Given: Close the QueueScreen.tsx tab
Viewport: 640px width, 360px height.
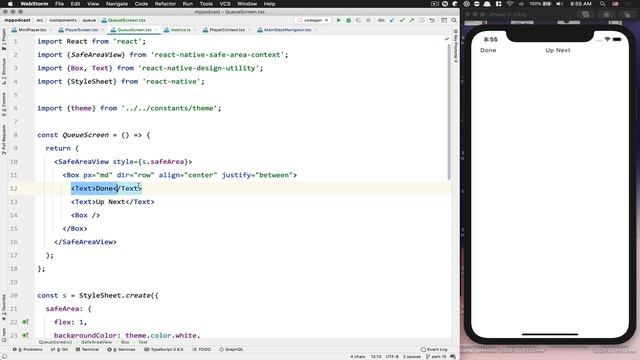Looking at the screenshot, I should click(156, 30).
